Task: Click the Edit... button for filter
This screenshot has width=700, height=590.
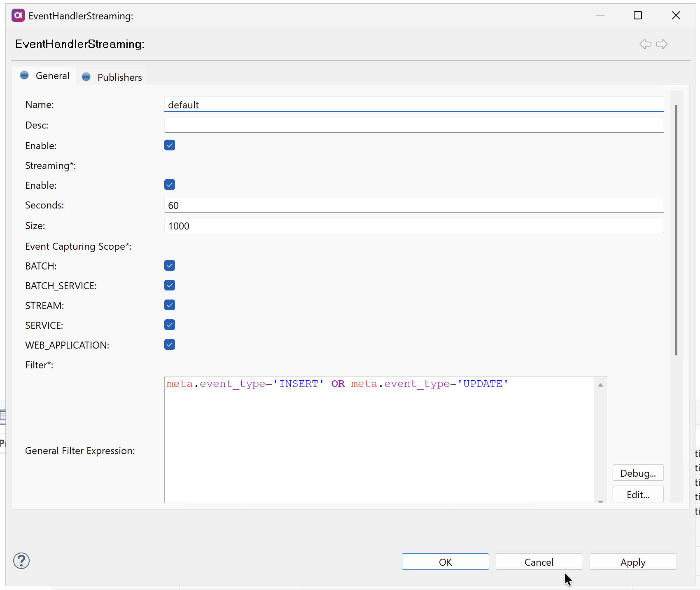Action: click(x=638, y=494)
